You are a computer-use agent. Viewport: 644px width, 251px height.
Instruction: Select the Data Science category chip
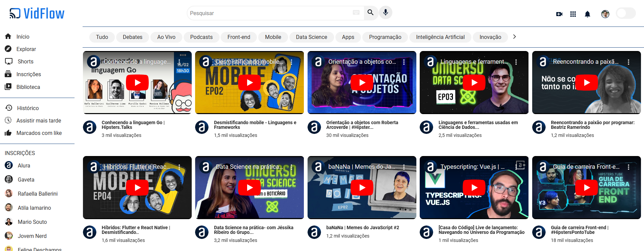[311, 37]
